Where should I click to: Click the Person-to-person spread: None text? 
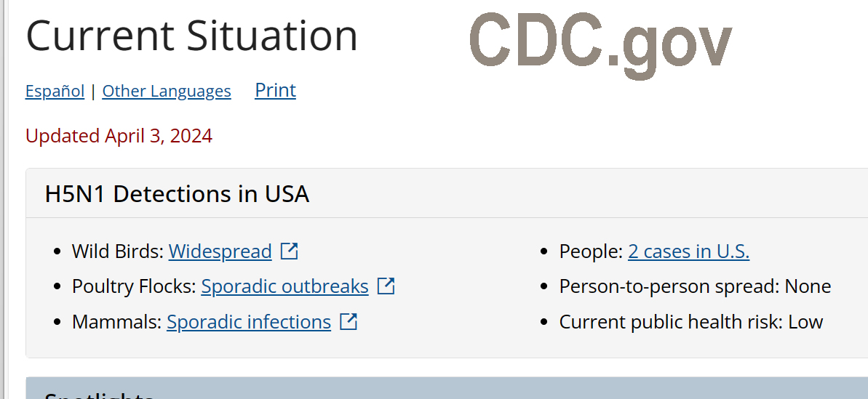pos(695,286)
